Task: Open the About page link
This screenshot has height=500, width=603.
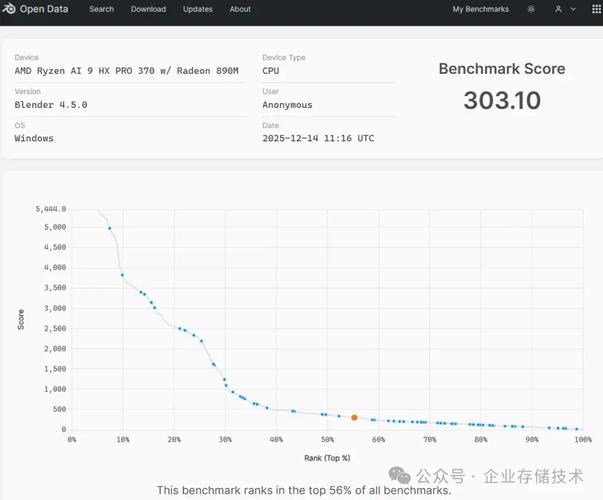Action: (x=240, y=9)
